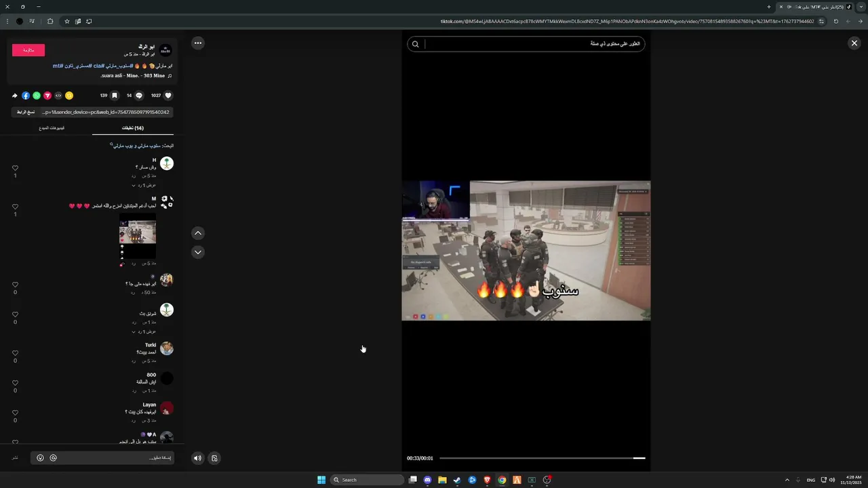Click the browser address bar URL
The height and width of the screenshot is (488, 868).
pyautogui.click(x=627, y=21)
